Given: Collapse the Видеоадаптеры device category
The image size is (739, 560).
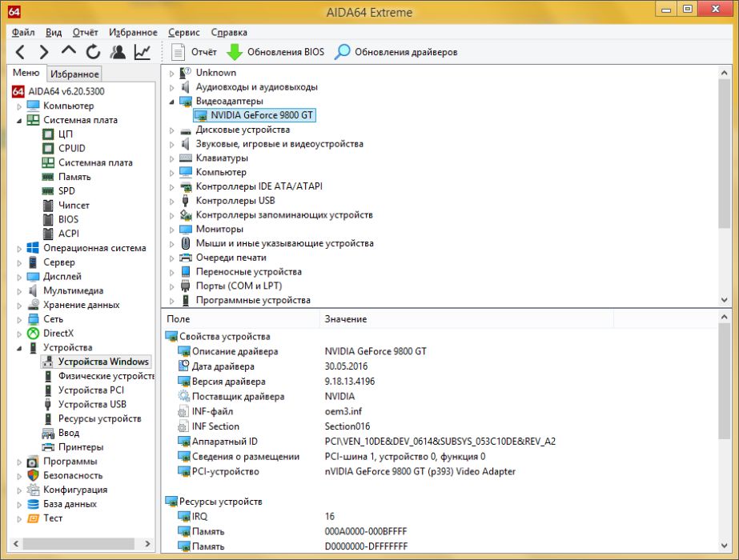Looking at the screenshot, I should coord(171,102).
